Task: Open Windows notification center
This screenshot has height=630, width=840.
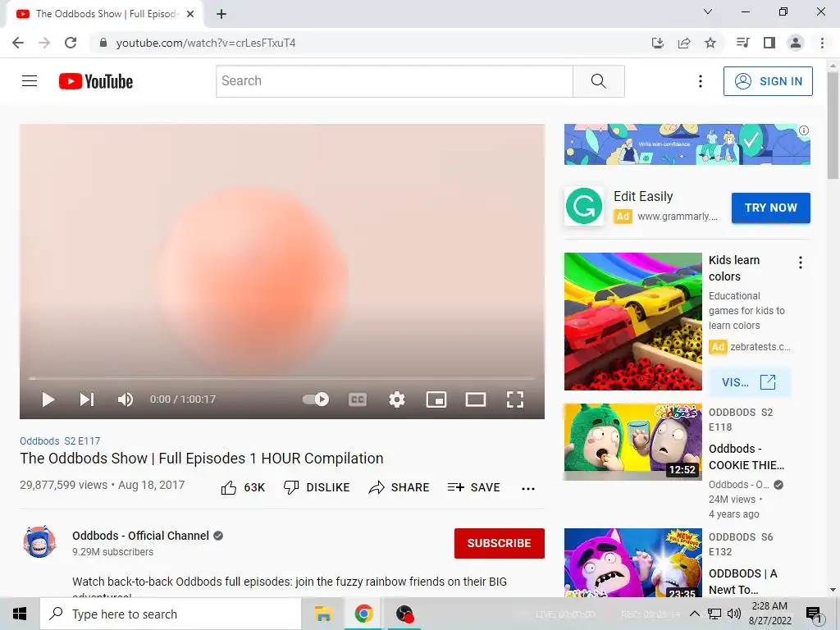Action: coord(814,615)
